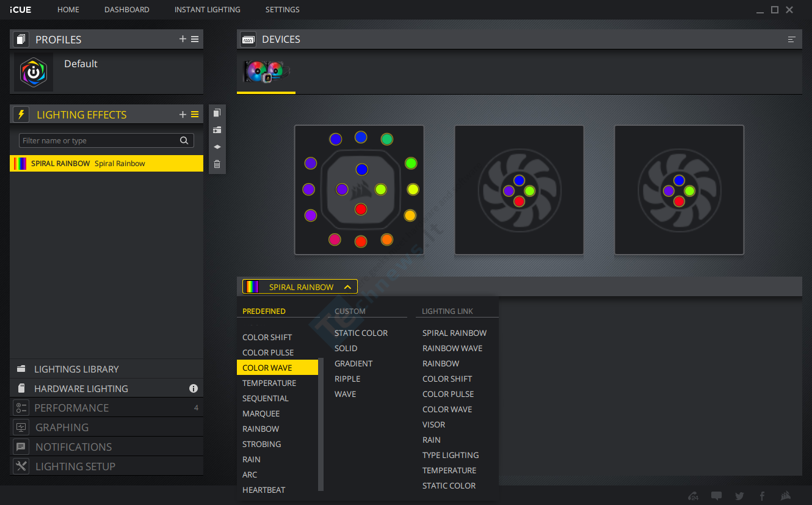Open the Devices panel options icon
This screenshot has height=505, width=812.
[x=792, y=39]
